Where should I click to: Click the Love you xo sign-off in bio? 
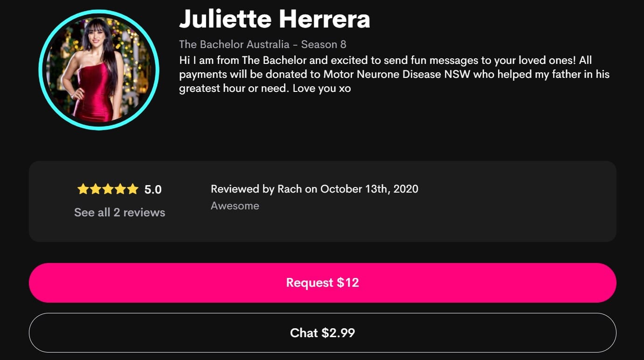point(322,88)
